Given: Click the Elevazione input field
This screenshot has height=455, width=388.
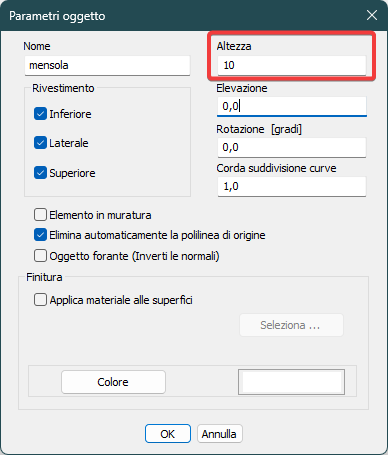Looking at the screenshot, I should 292,106.
